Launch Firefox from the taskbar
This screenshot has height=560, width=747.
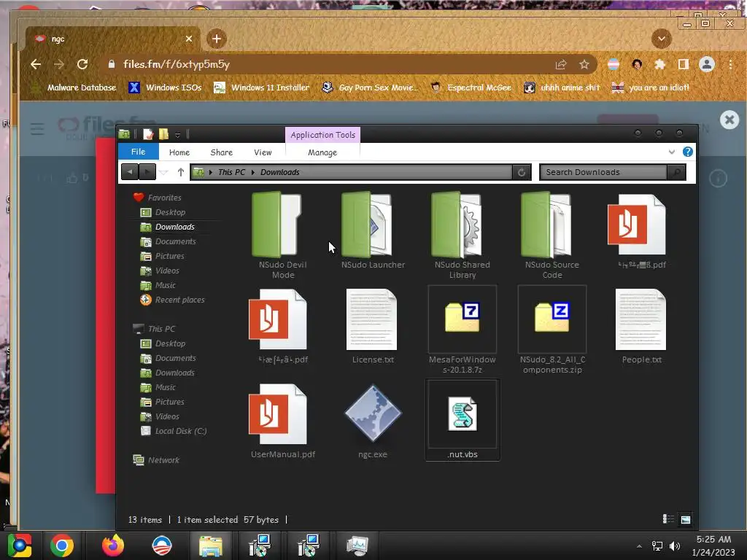pos(112,545)
